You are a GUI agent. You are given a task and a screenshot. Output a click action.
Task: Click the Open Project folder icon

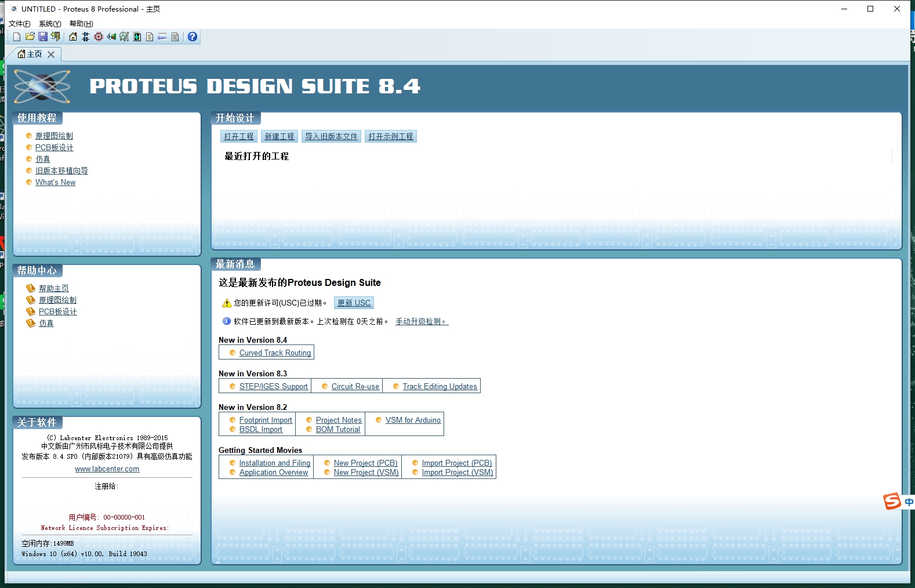point(30,37)
